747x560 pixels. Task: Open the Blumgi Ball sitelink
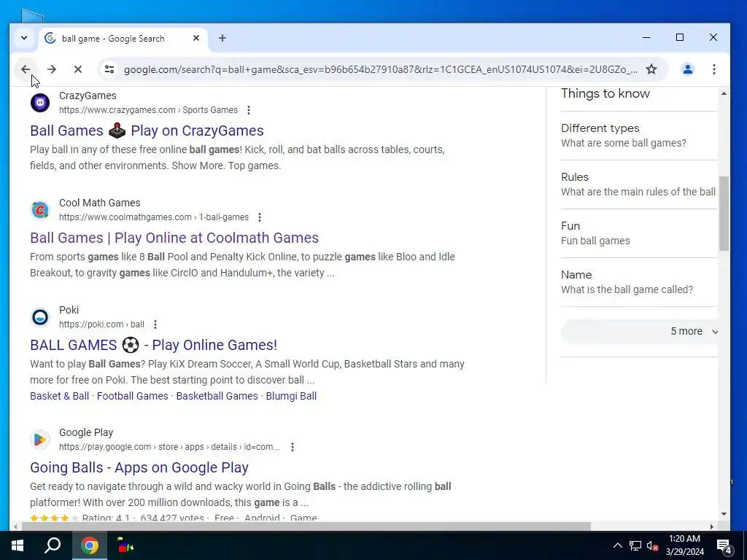pyautogui.click(x=291, y=396)
